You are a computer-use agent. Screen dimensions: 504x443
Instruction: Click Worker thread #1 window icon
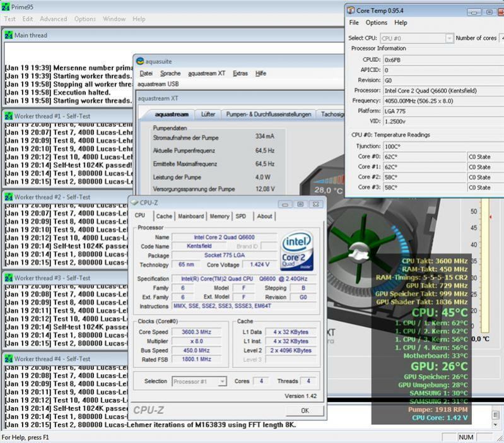[9, 116]
